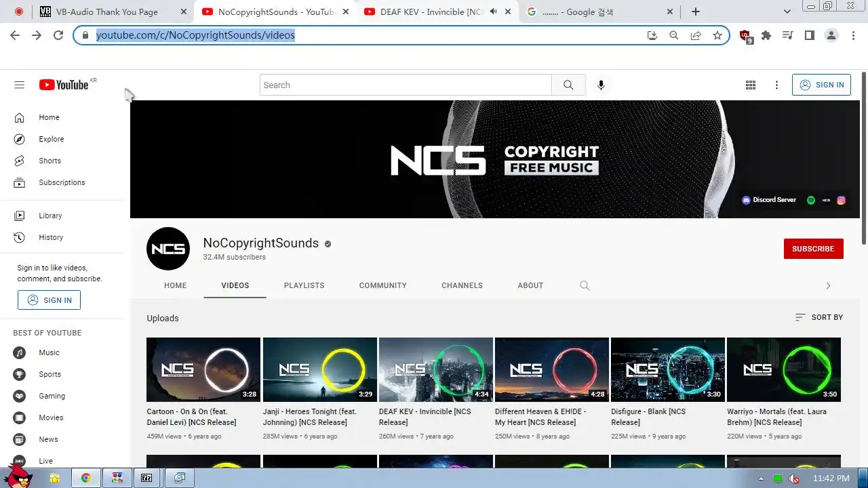
Task: Open the YouTube hamburger guide menu
Action: point(19,85)
